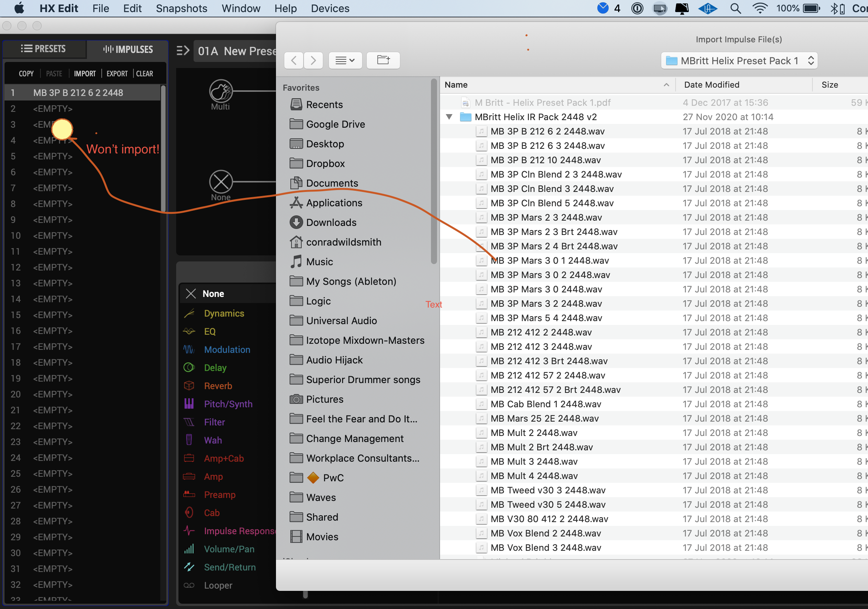Click the new folder button

tap(383, 60)
